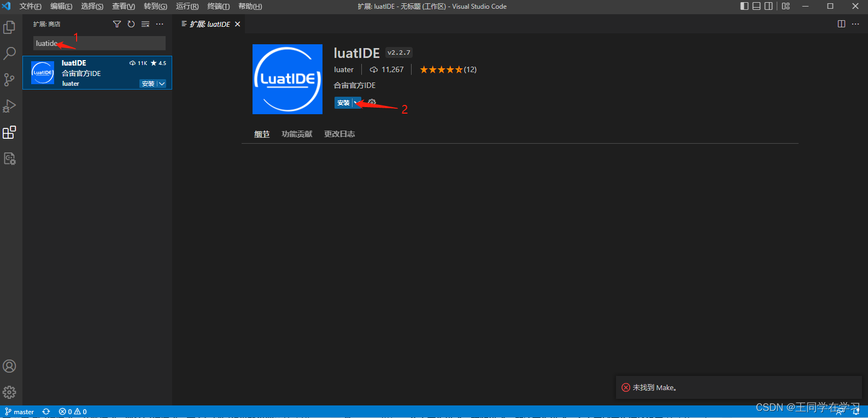Open the 终端(T) menu
This screenshot has width=868, height=418.
(x=219, y=7)
